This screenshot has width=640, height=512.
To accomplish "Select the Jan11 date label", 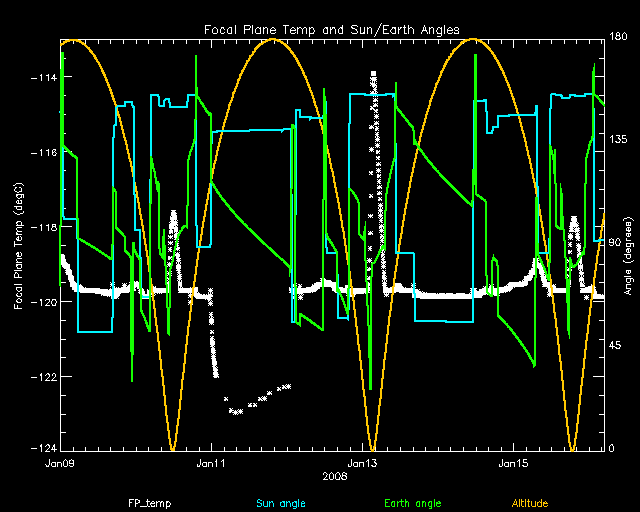I will click(211, 464).
